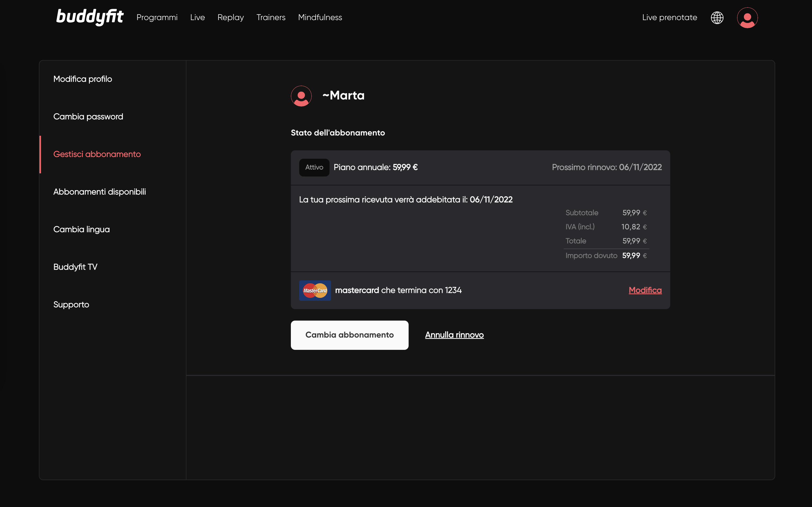Click the next receipt date text
The height and width of the screenshot is (507, 812).
click(406, 200)
